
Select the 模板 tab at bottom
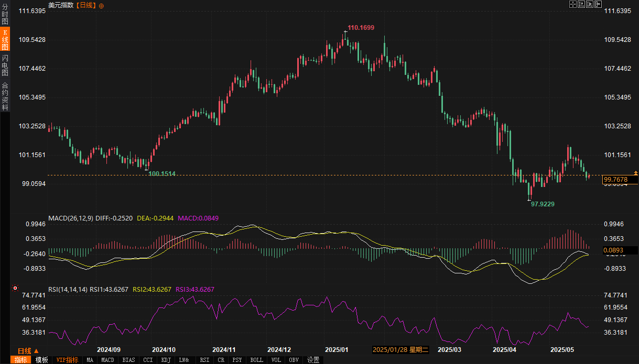(x=41, y=360)
